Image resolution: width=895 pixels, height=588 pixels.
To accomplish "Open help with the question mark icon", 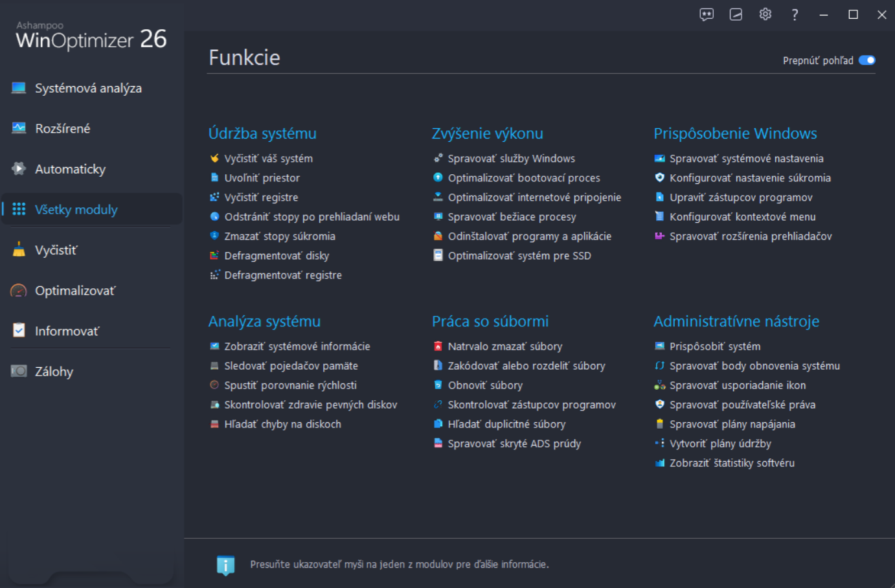I will pos(795,14).
